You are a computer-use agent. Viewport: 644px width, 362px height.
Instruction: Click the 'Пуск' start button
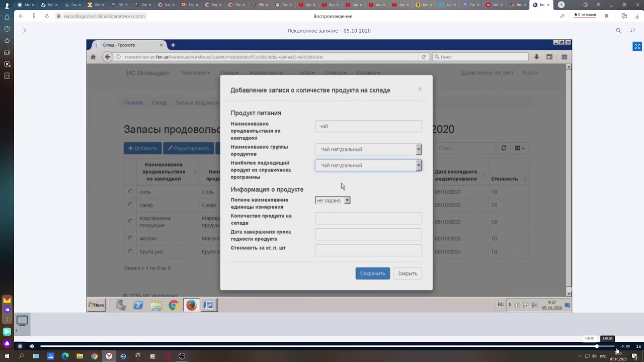point(97,305)
